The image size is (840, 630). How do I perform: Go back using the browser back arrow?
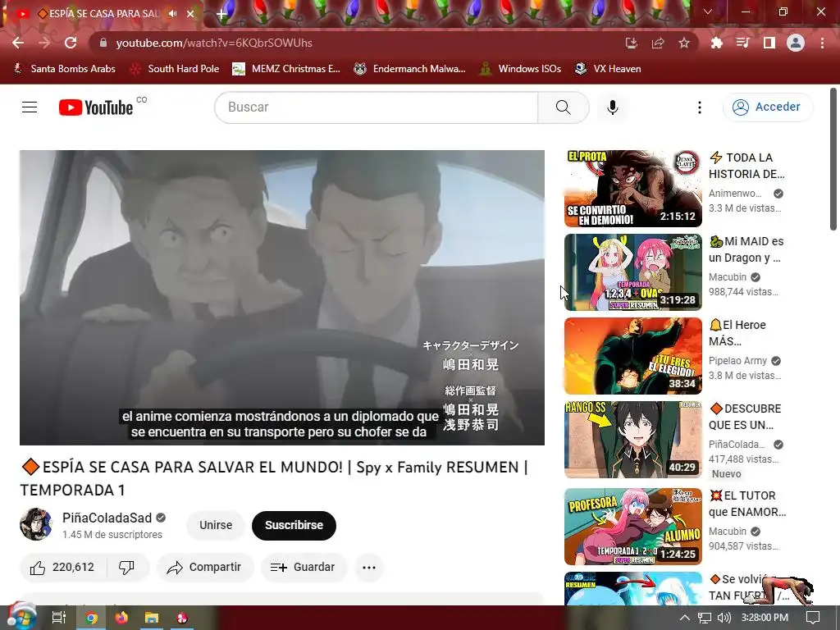(x=18, y=43)
